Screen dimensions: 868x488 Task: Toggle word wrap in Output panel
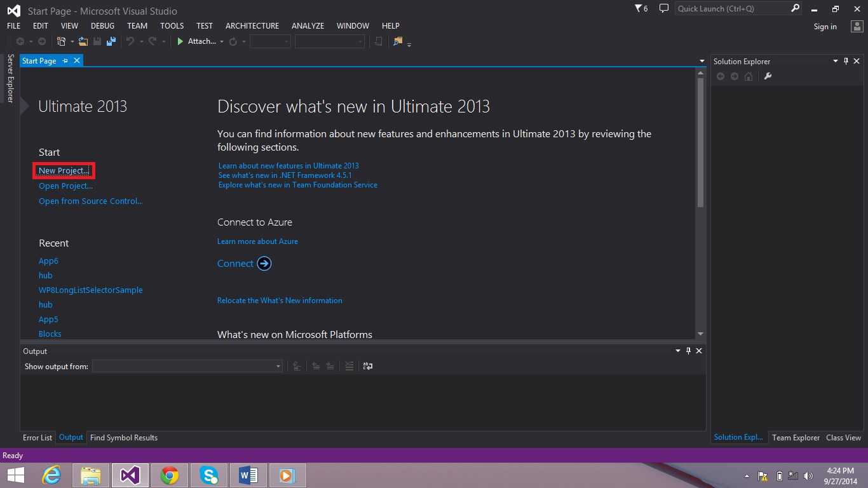(368, 366)
